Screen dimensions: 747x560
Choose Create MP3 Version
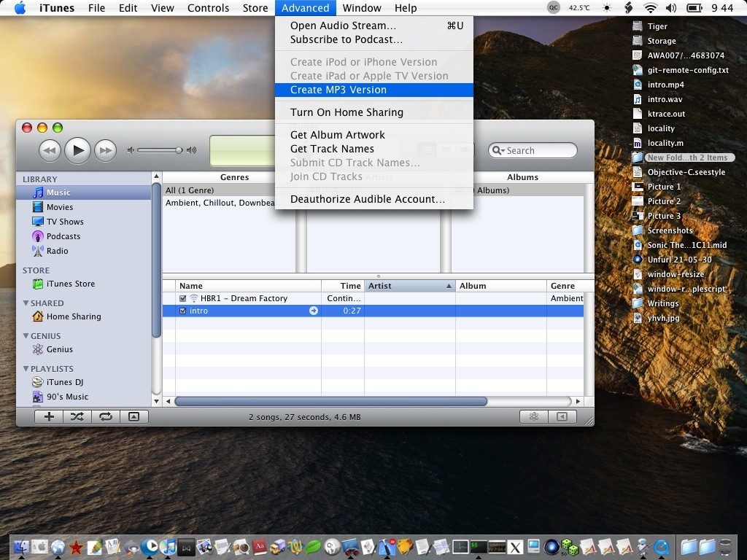click(x=374, y=90)
